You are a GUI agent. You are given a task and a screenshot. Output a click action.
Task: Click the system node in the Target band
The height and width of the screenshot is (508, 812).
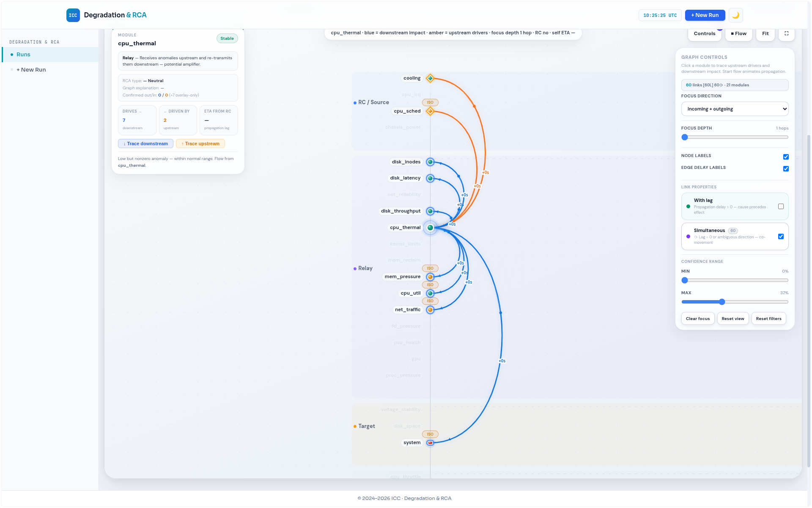[x=430, y=442]
